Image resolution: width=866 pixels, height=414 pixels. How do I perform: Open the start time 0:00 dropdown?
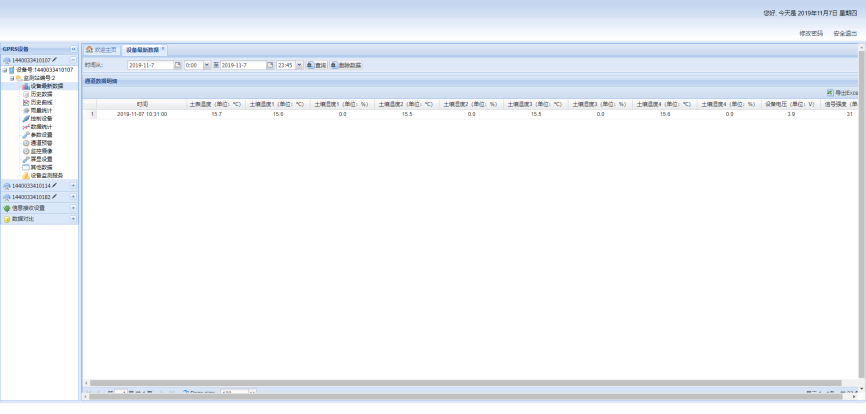pyautogui.click(x=206, y=65)
